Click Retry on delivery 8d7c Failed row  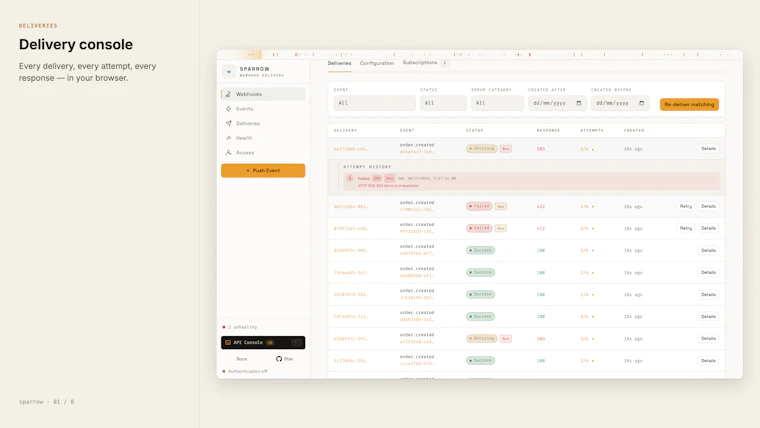point(685,206)
